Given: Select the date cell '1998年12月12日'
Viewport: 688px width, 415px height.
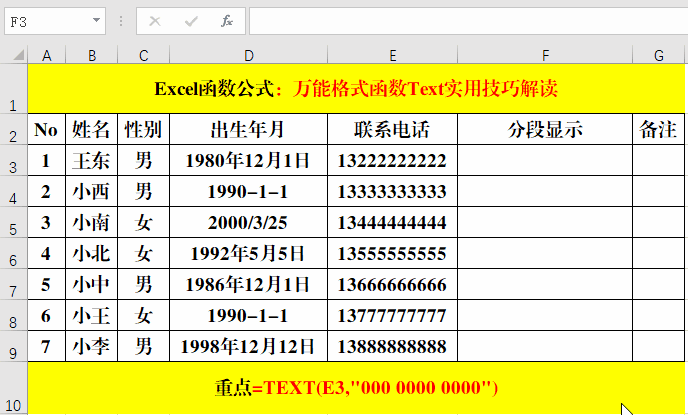Looking at the screenshot, I should pos(248,347).
